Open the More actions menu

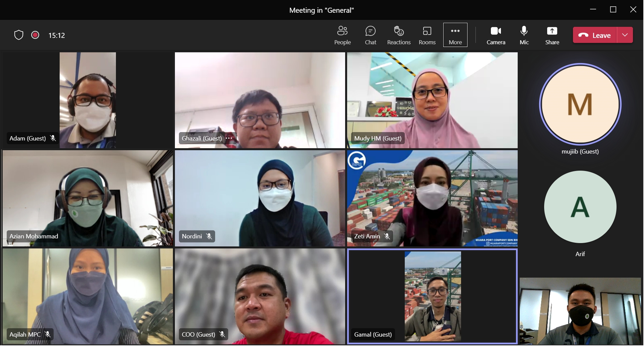(x=455, y=35)
